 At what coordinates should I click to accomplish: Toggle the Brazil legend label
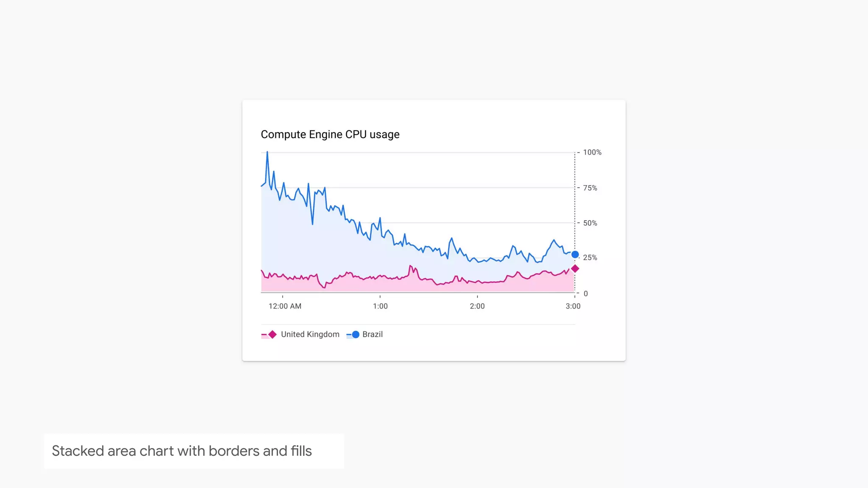pos(372,334)
